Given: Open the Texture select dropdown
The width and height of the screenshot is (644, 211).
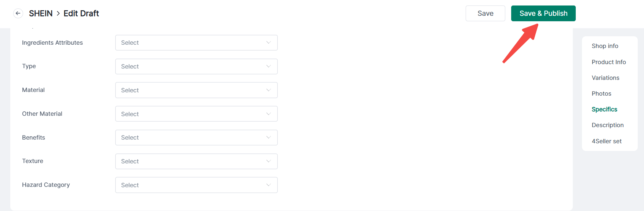Looking at the screenshot, I should tap(196, 161).
